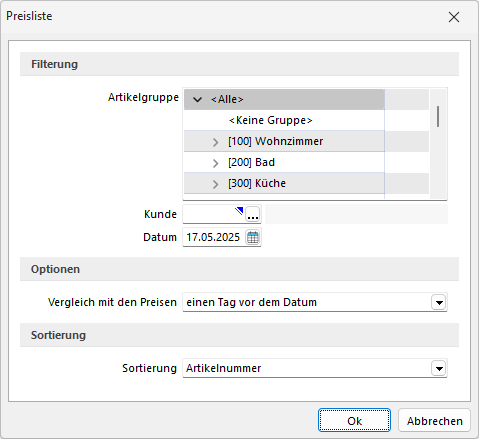Close the Preisliste dialog window
The width and height of the screenshot is (479, 439).
click(454, 17)
